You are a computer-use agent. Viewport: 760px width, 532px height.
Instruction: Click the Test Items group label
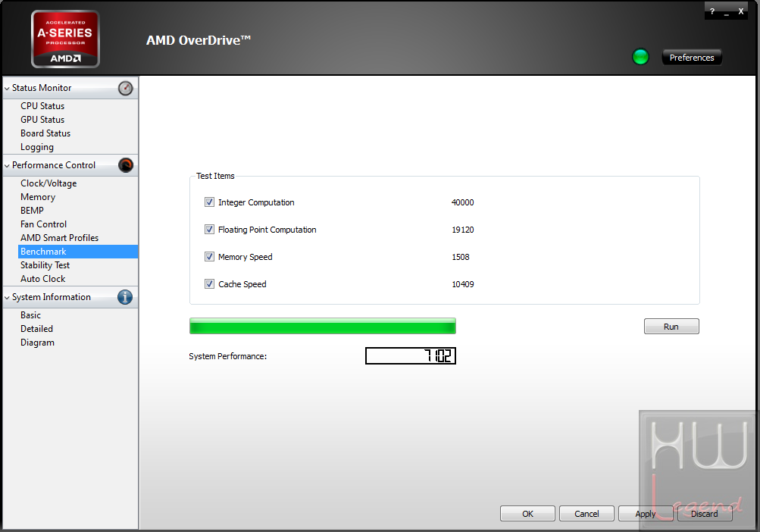pos(215,176)
